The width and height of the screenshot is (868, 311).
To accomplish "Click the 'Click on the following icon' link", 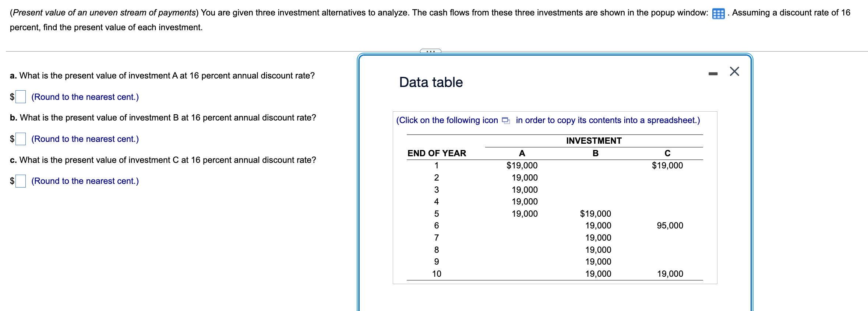I will tap(447, 120).
